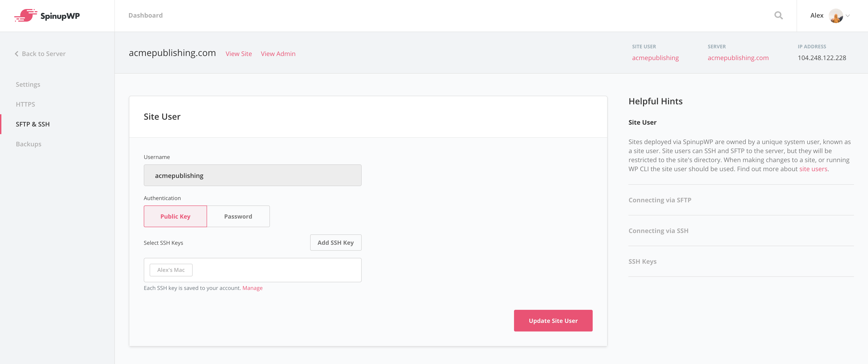Click the Update Site User button
Screen dimensions: 868x364
(553, 320)
